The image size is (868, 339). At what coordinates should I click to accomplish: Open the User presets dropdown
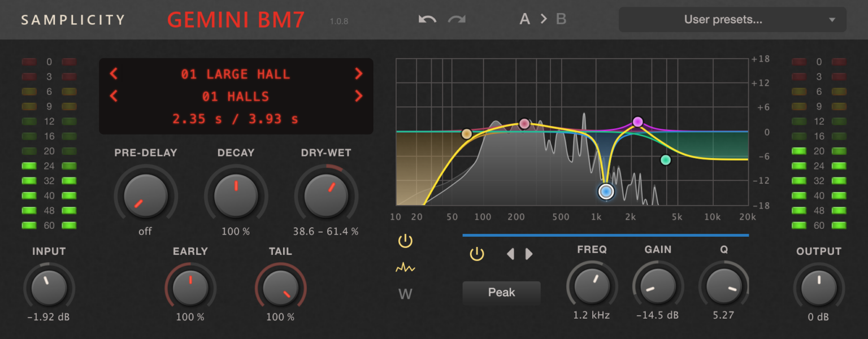732,20
